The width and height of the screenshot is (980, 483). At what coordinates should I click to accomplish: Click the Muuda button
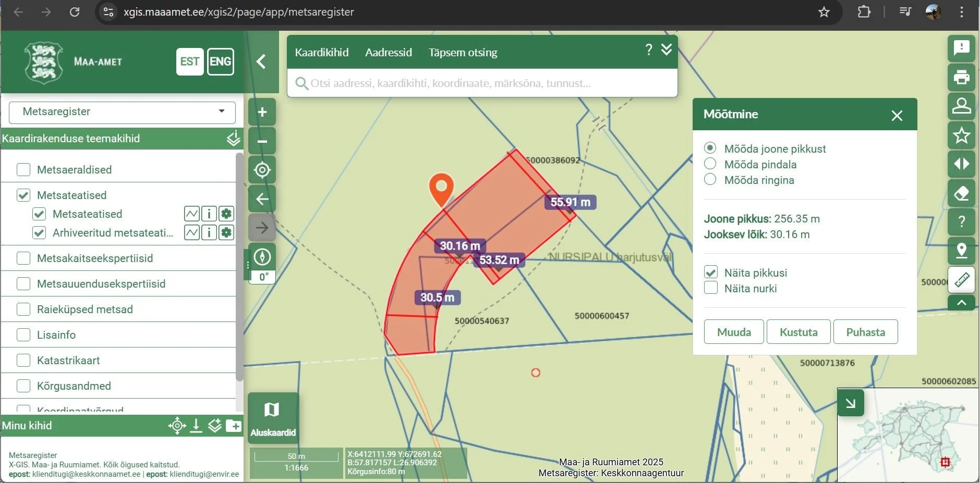click(x=734, y=332)
